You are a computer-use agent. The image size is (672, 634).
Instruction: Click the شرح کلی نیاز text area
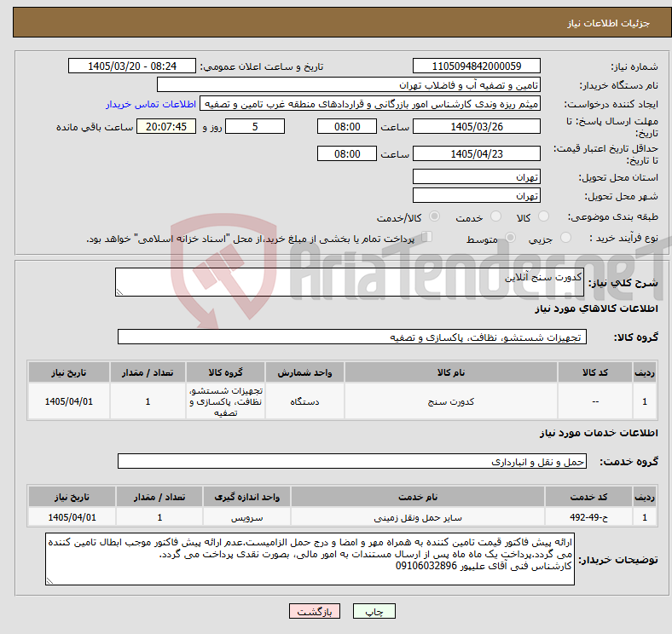[350, 282]
